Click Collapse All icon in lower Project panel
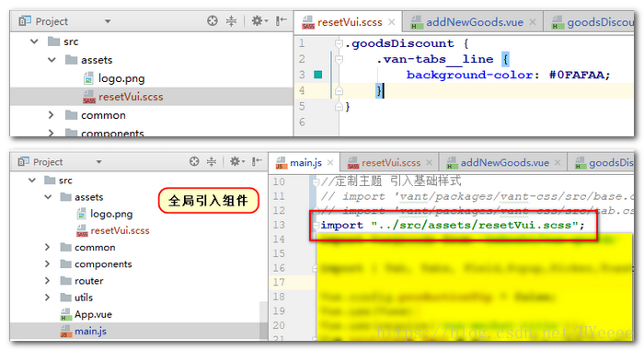 click(212, 161)
